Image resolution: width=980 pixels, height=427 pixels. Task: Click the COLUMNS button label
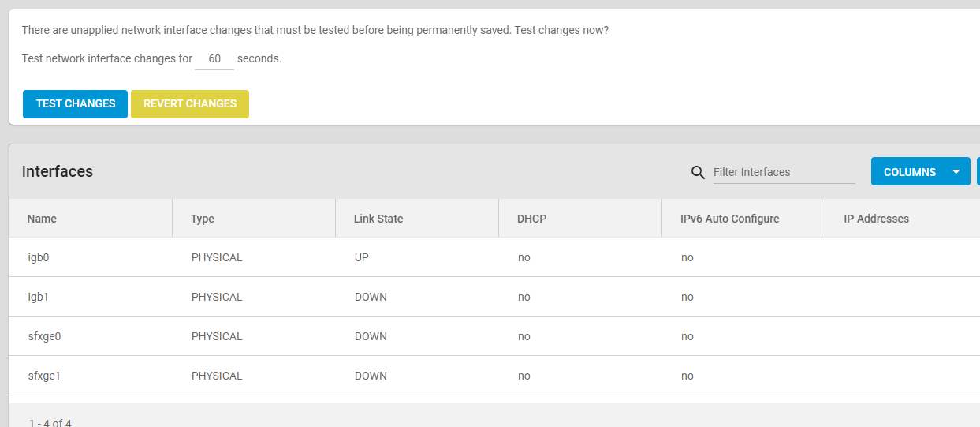[x=910, y=172]
